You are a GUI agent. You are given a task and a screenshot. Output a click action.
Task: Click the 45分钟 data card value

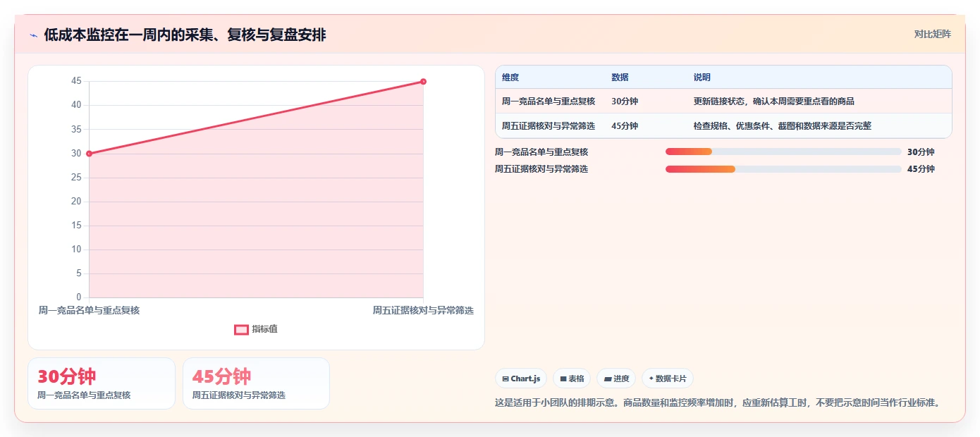click(x=221, y=376)
